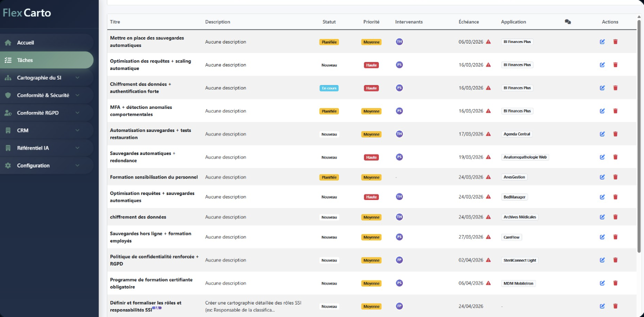
Task: Sort by the Échéance column header
Action: click(x=468, y=22)
